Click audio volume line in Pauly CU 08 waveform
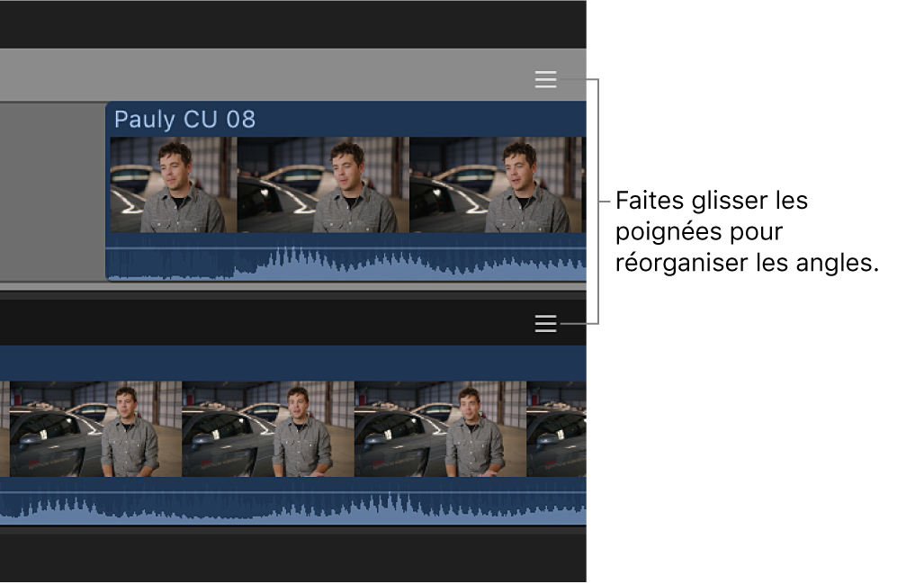The height and width of the screenshot is (584, 924). (x=345, y=248)
